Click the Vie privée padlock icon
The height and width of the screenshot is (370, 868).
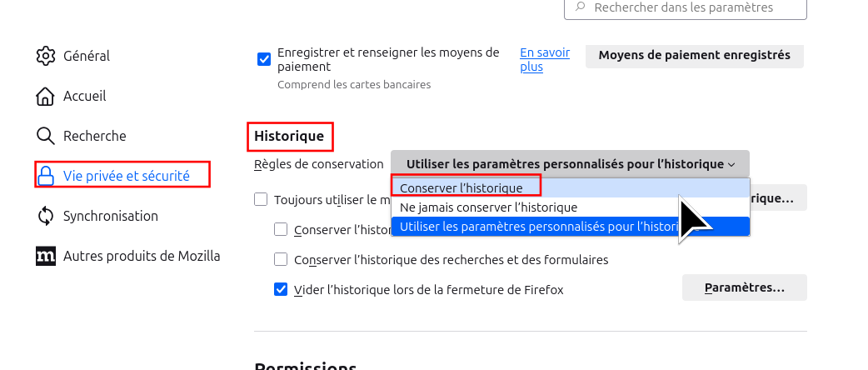click(46, 176)
